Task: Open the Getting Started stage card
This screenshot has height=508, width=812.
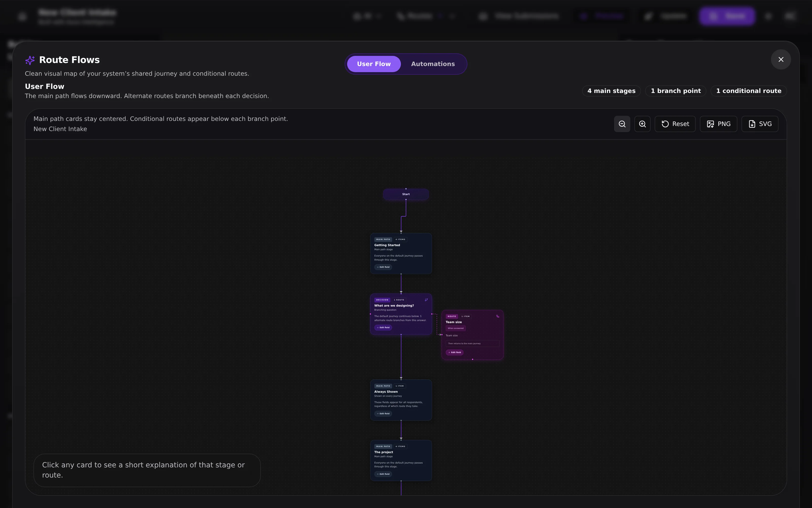Action: (x=401, y=253)
